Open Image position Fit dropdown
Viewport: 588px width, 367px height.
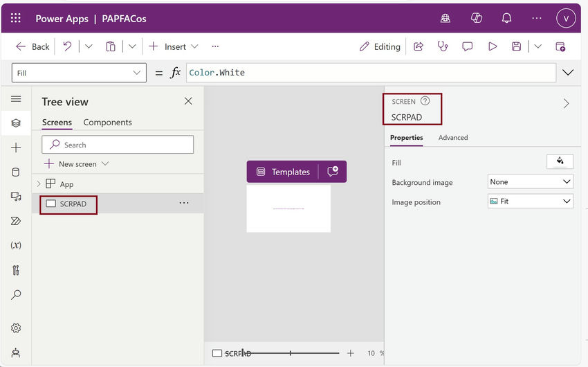click(x=531, y=202)
